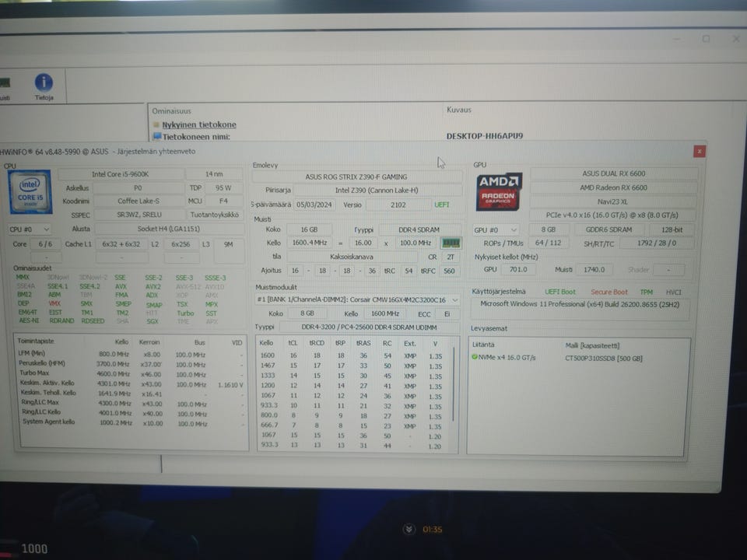The width and height of the screenshot is (747, 560).
Task: Close the HWiNFO system summary window
Action: 699,152
